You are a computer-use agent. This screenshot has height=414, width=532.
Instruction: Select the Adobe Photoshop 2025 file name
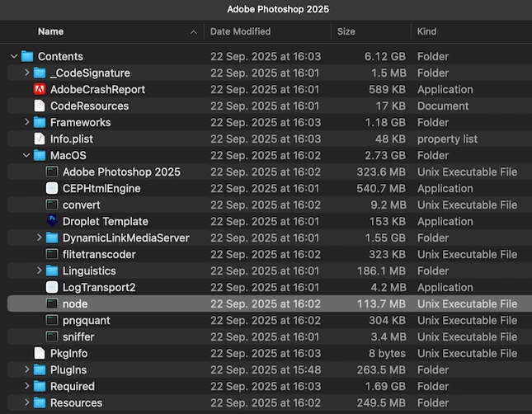(121, 172)
